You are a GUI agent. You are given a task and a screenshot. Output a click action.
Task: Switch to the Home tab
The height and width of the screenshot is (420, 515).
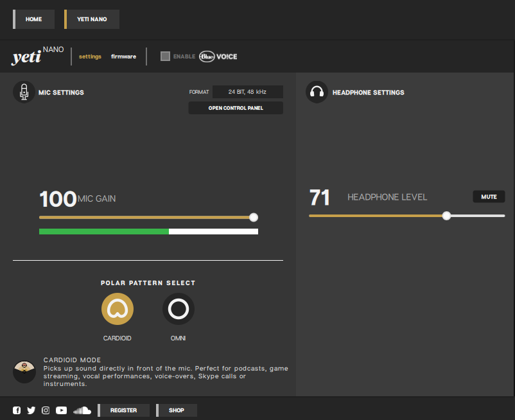(x=33, y=19)
